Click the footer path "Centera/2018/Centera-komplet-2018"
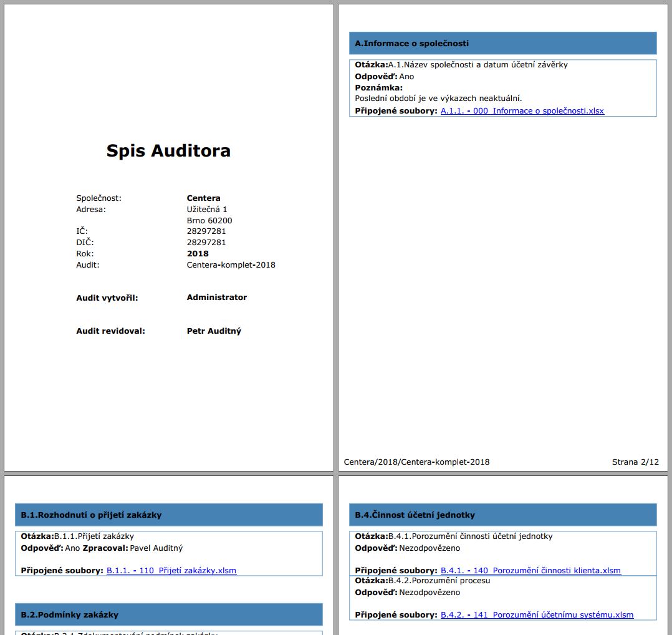Screen dimensions: 672x635 (x=416, y=462)
